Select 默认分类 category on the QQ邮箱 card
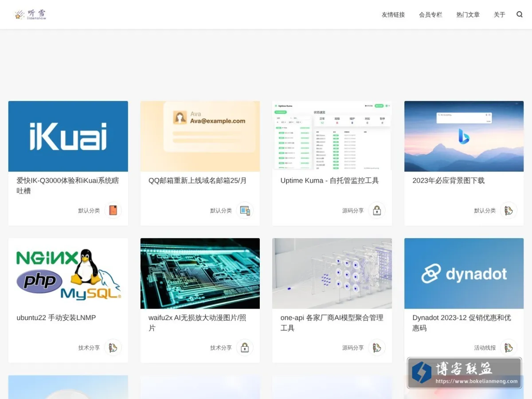Image resolution: width=532 pixels, height=399 pixels. point(221,211)
